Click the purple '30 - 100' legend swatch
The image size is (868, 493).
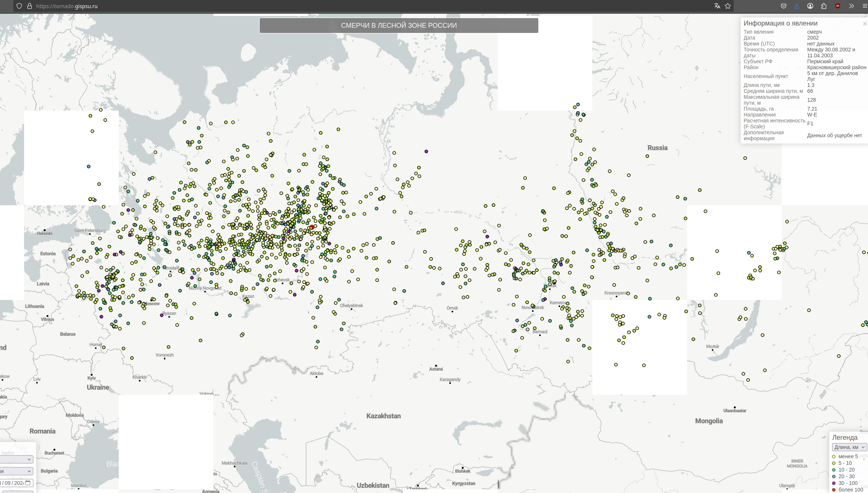click(834, 483)
